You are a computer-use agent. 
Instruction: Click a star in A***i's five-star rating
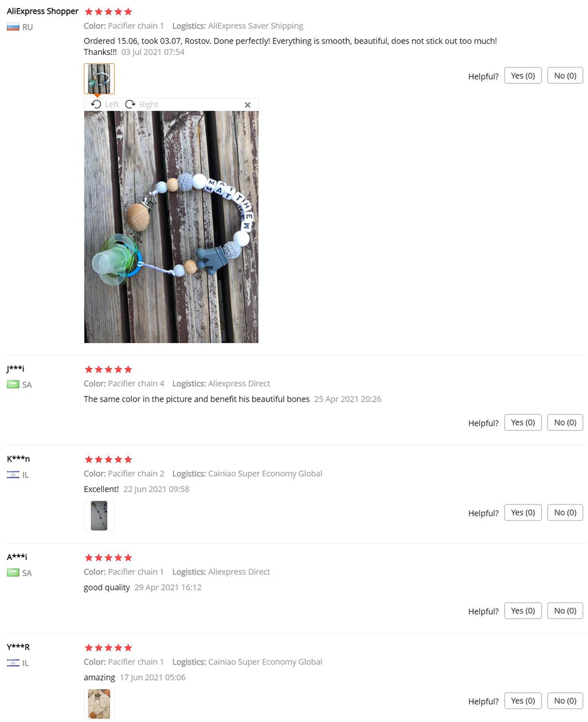tap(108, 557)
